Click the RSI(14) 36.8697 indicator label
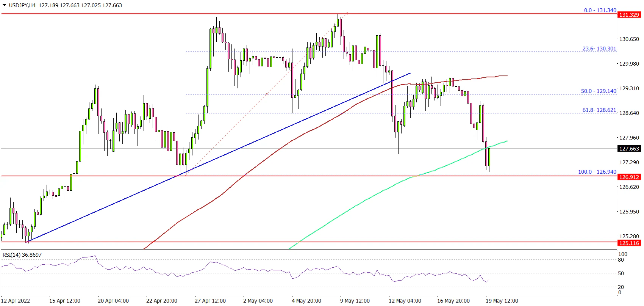This screenshot has height=306, width=644. point(22,255)
